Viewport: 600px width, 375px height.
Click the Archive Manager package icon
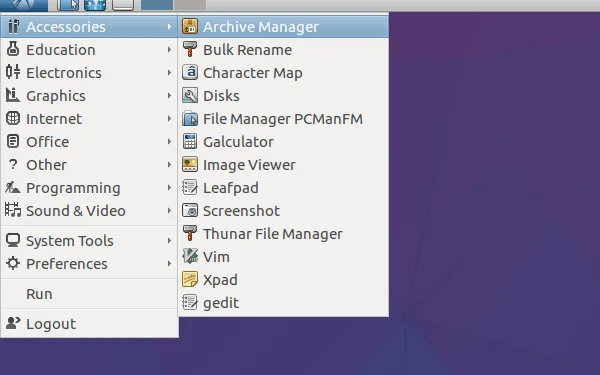(x=190, y=26)
